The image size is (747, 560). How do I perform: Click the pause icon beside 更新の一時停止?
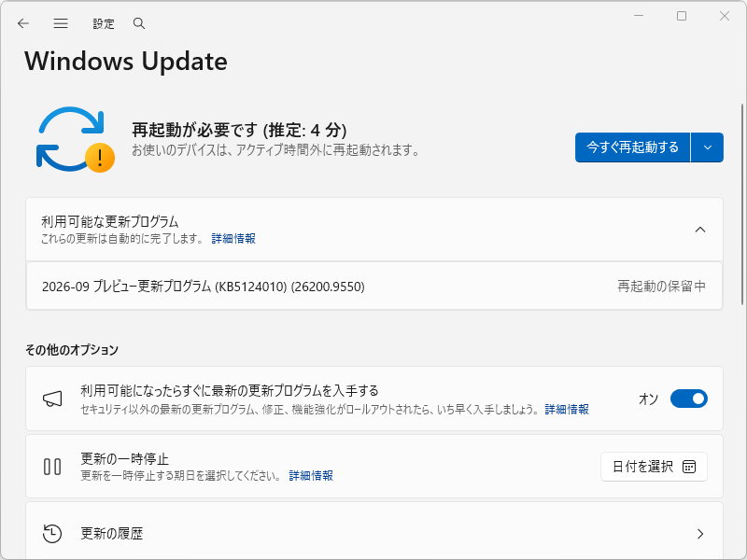coord(52,467)
